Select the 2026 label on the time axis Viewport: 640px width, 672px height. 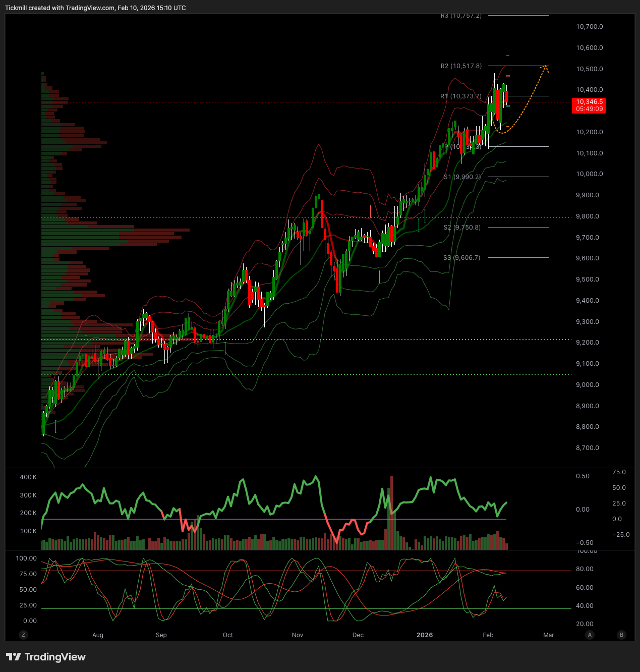pyautogui.click(x=425, y=635)
